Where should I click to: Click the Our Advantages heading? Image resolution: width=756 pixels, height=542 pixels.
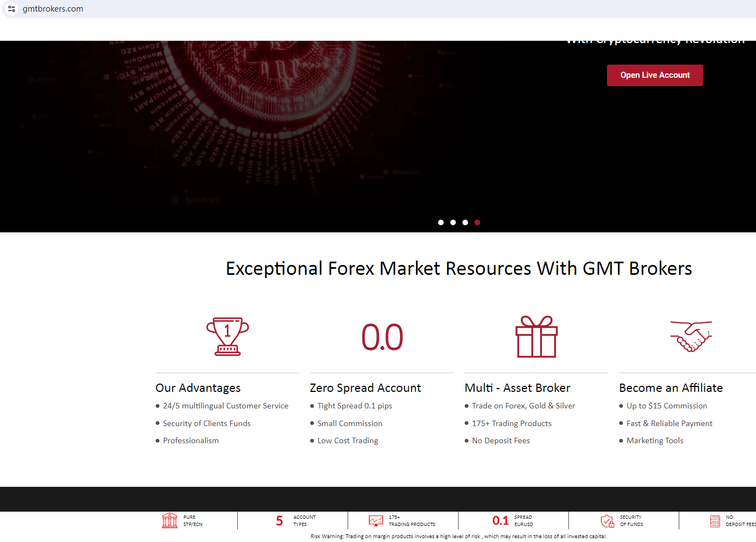point(198,388)
